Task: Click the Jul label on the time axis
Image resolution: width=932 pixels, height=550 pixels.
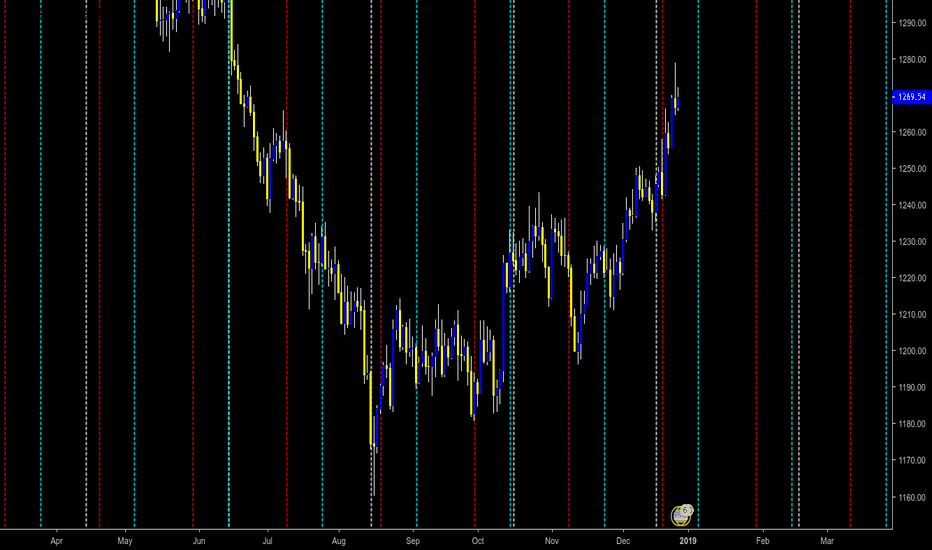Action: [267, 541]
